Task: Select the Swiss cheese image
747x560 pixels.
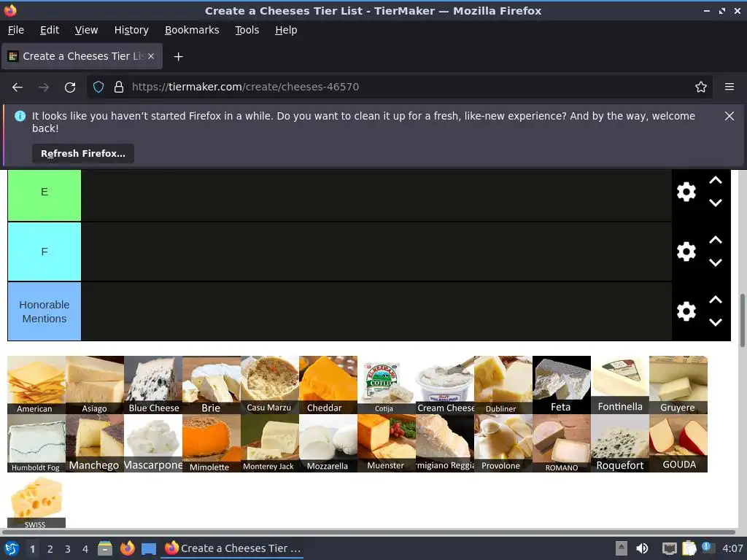Action: [36, 500]
